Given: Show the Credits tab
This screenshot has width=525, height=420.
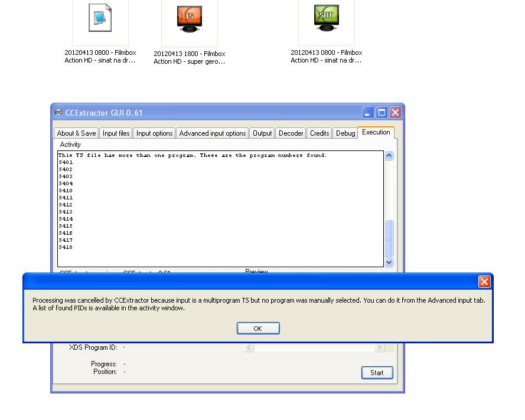Looking at the screenshot, I should point(319,133).
